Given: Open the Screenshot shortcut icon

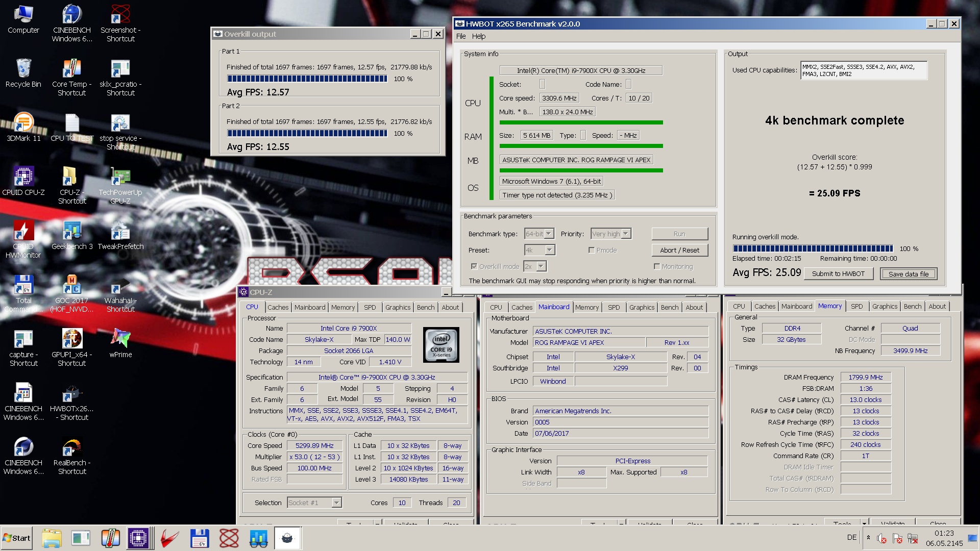Looking at the screenshot, I should (120, 23).
